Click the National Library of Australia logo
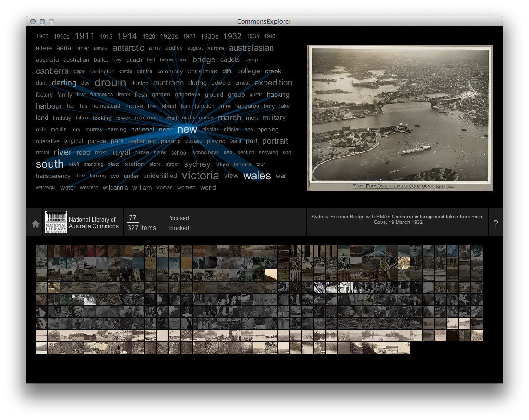This screenshot has width=529, height=420. [56, 222]
